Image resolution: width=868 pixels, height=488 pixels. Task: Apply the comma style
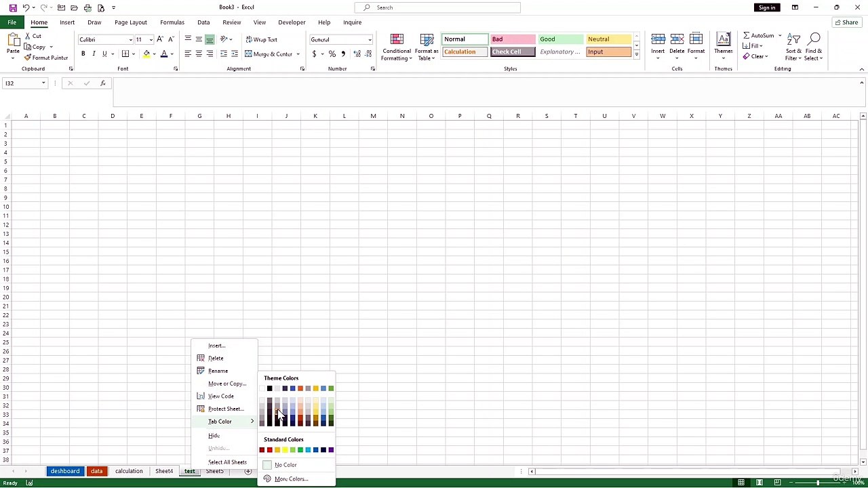343,54
